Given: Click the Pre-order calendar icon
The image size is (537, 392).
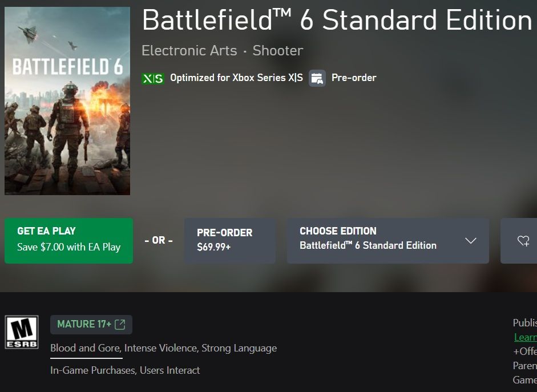Looking at the screenshot, I should (317, 78).
